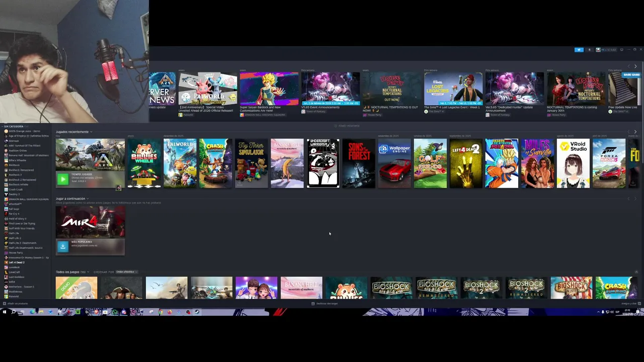Open the Toy Tinker Simulator cover

pyautogui.click(x=251, y=163)
